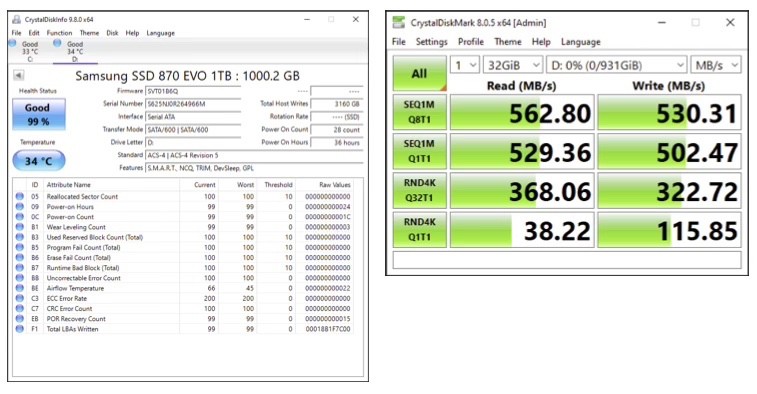Click status icon for Uncorrectable Error Count
The width and height of the screenshot is (757, 394).
click(19, 278)
